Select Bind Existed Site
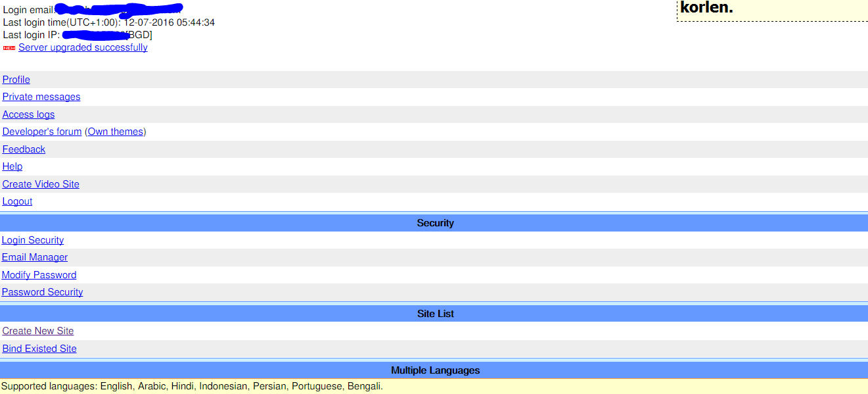 (39, 349)
